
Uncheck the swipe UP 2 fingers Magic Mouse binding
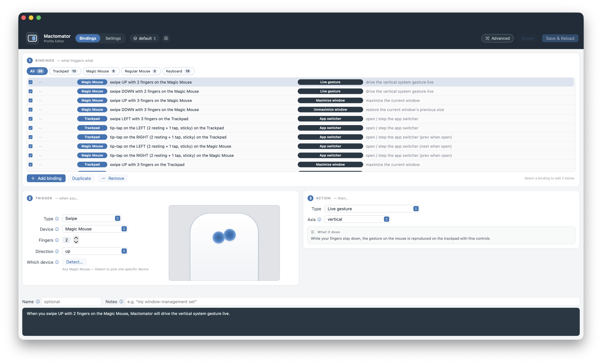click(31, 82)
